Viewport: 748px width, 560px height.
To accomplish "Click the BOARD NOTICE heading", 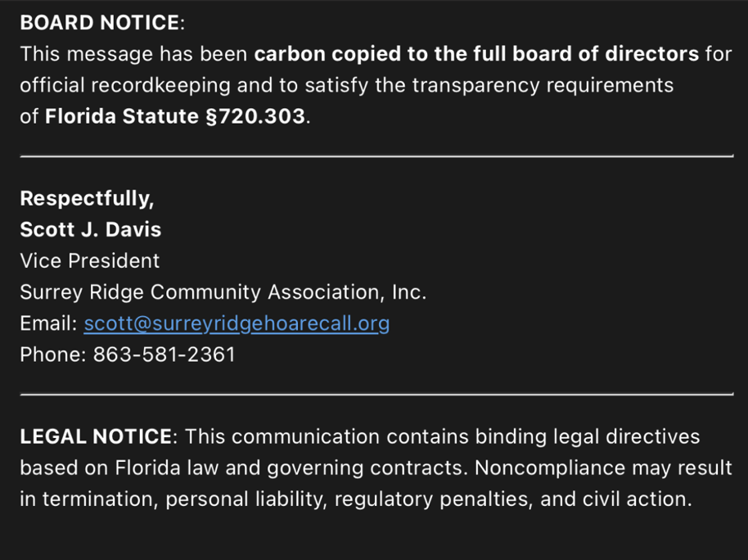I will 100,22.
